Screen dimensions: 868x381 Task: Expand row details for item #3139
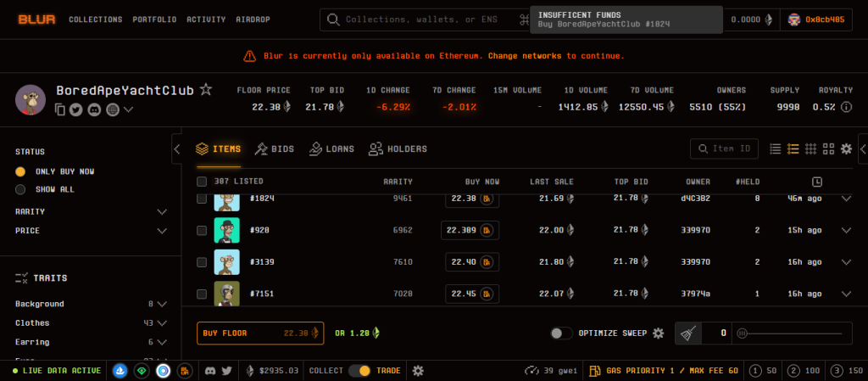(846, 262)
